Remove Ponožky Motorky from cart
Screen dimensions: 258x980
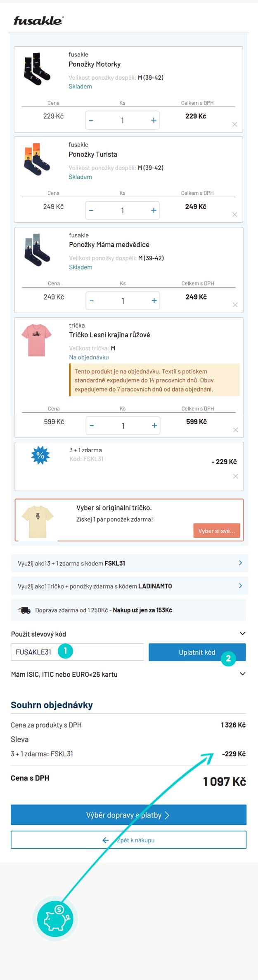234,124
